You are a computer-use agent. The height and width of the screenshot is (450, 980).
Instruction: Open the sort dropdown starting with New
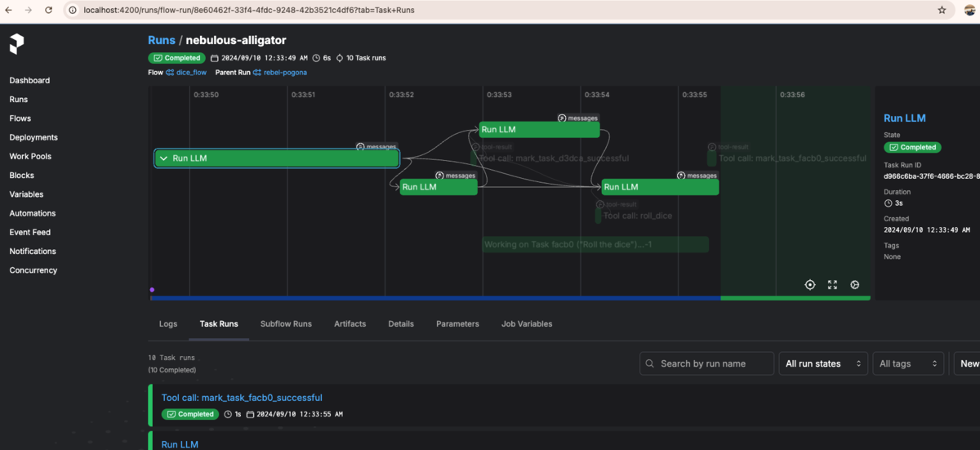point(967,363)
